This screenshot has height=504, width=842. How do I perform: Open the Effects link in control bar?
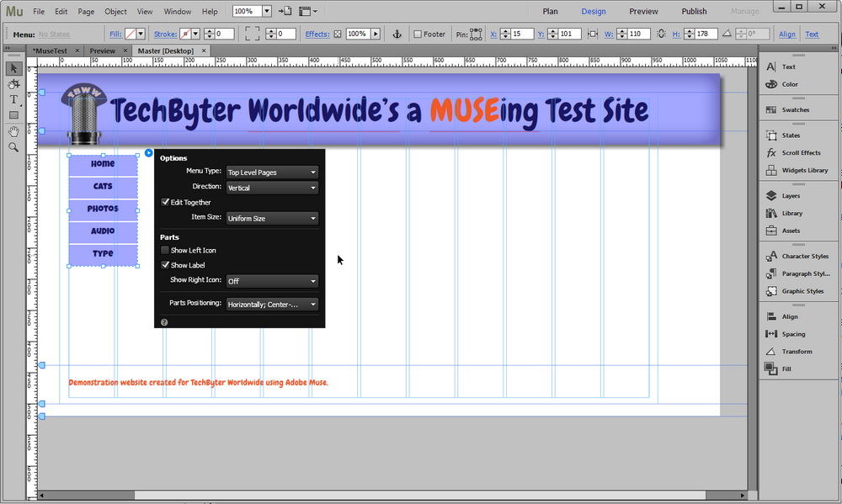click(x=317, y=34)
